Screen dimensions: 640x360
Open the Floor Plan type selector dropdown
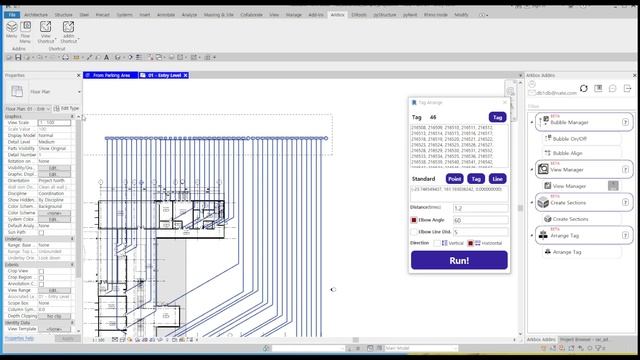coord(79,92)
